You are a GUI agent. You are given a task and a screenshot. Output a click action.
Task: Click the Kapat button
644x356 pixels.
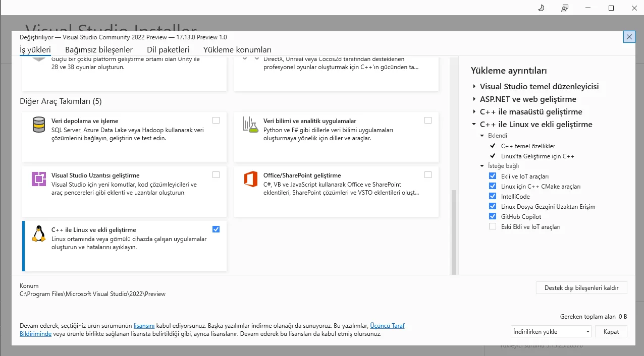pyautogui.click(x=611, y=332)
